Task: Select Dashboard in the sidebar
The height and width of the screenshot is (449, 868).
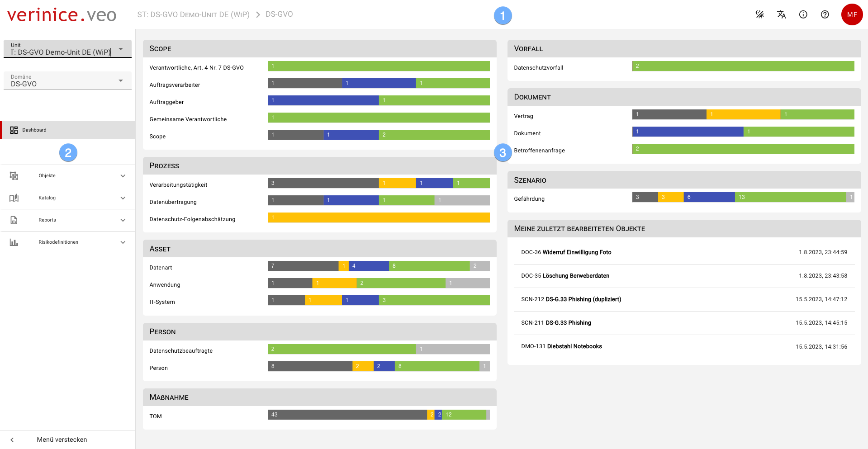Action: coord(34,130)
